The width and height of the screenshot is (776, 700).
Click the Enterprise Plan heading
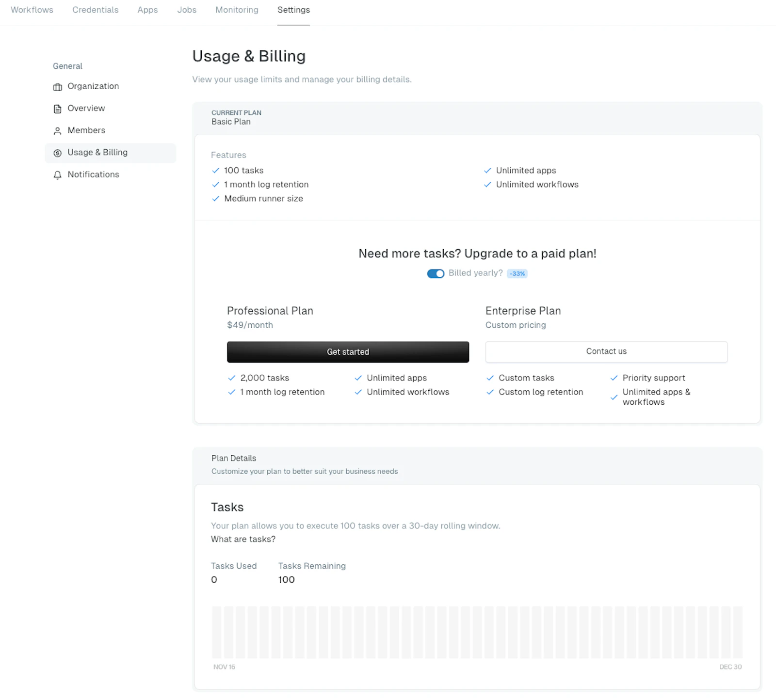523,311
